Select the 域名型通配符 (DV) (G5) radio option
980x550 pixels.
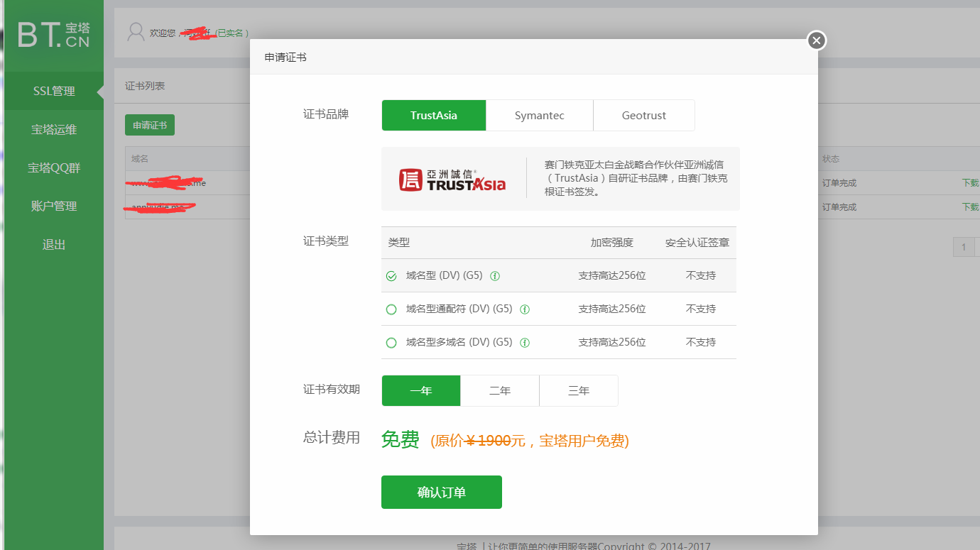click(x=391, y=309)
